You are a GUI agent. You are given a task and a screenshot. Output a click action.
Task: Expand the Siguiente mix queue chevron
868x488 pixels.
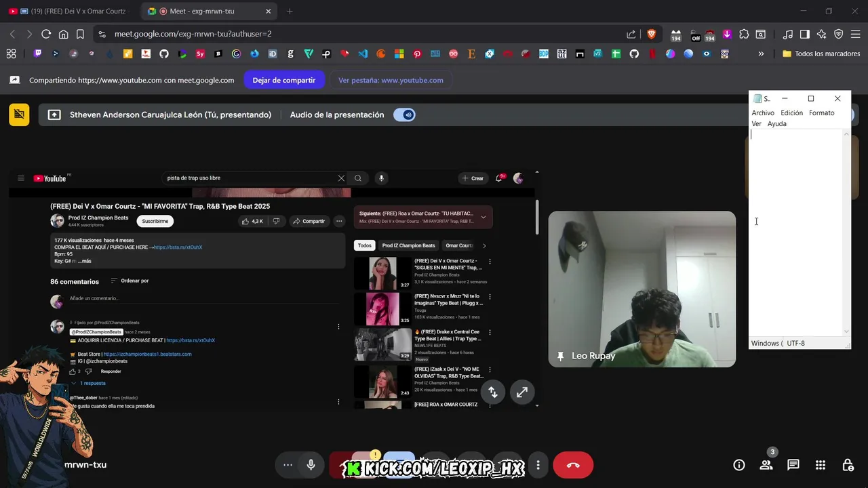pyautogui.click(x=484, y=218)
